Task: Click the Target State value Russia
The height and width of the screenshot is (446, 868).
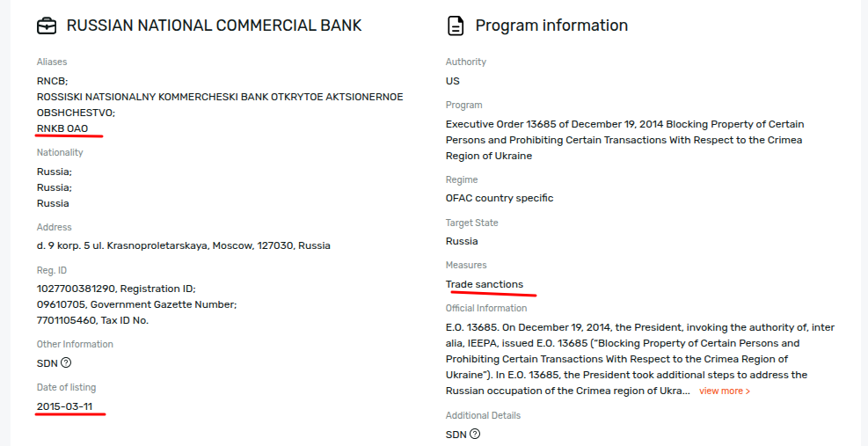Action: (x=462, y=241)
